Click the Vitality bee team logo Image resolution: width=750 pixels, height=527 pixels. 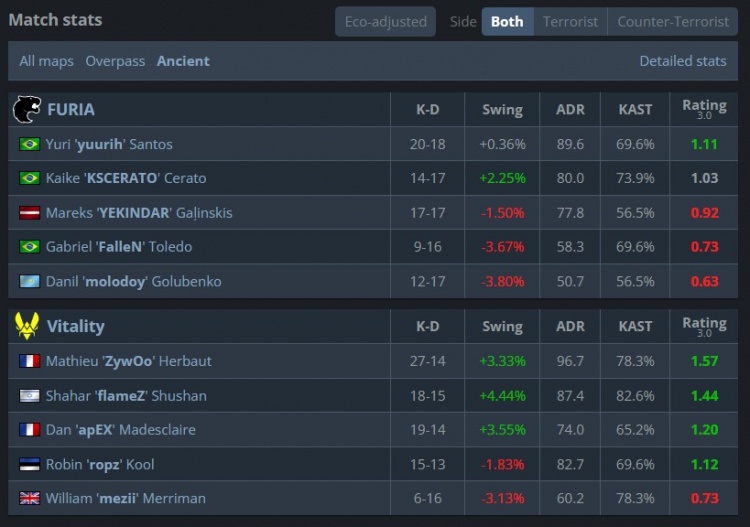point(26,326)
